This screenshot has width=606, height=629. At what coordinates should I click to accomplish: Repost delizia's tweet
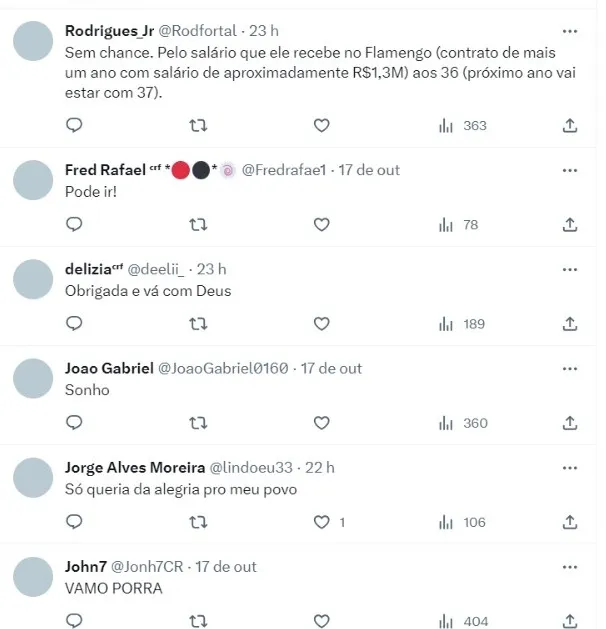click(x=198, y=324)
